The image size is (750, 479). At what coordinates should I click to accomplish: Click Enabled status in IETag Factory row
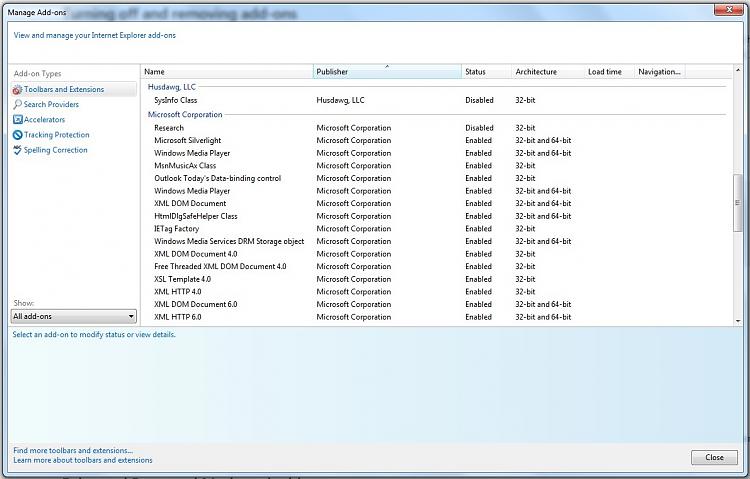click(478, 229)
